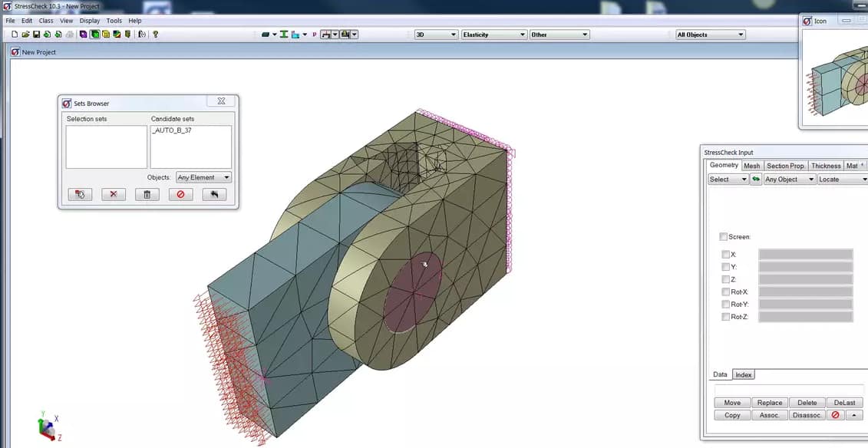Click the Save disk icon
Screen dimensions: 868x448
36,35
